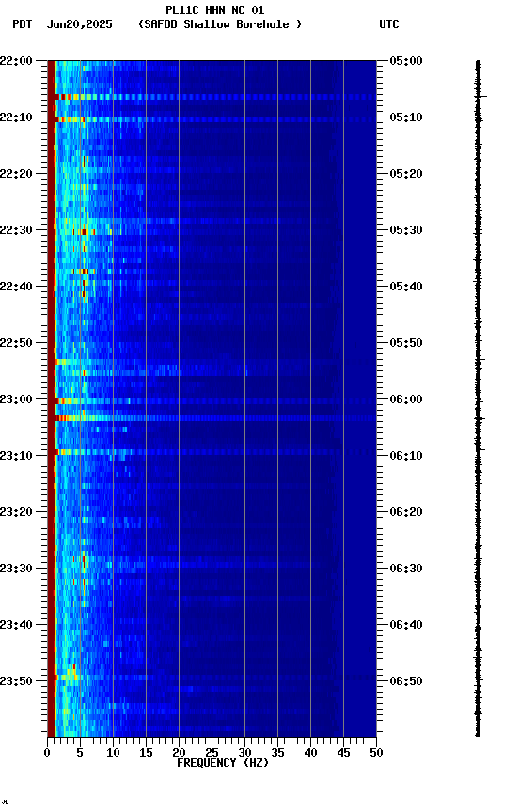Click the 06:50 UTC time label

[406, 681]
